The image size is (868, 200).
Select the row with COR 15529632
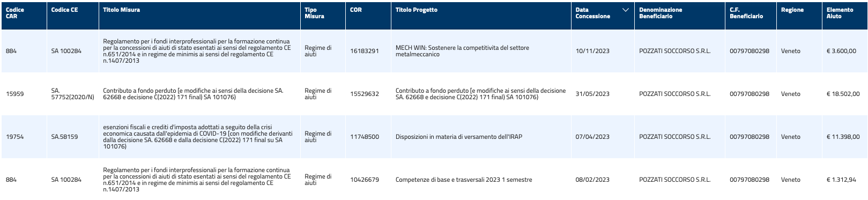coord(434,94)
